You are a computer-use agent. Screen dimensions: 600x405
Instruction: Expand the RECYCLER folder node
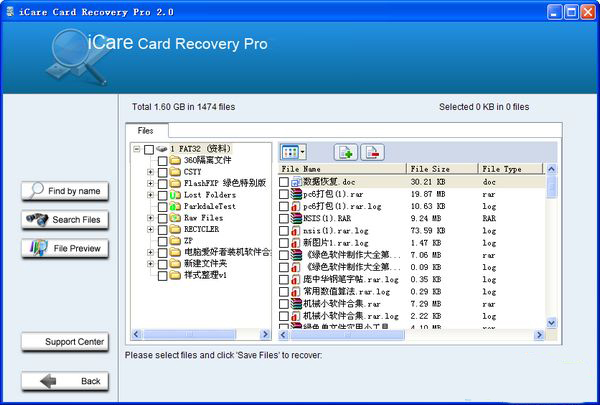tap(150, 229)
